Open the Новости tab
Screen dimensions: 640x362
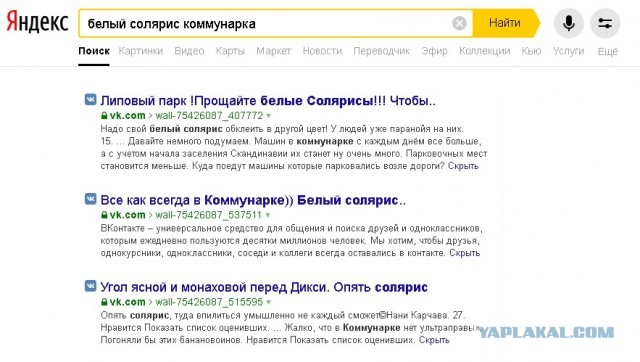tap(322, 51)
